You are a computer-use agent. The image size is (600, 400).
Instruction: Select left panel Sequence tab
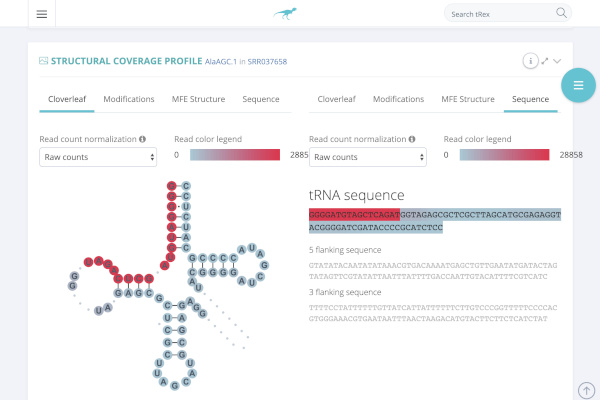coord(261,100)
